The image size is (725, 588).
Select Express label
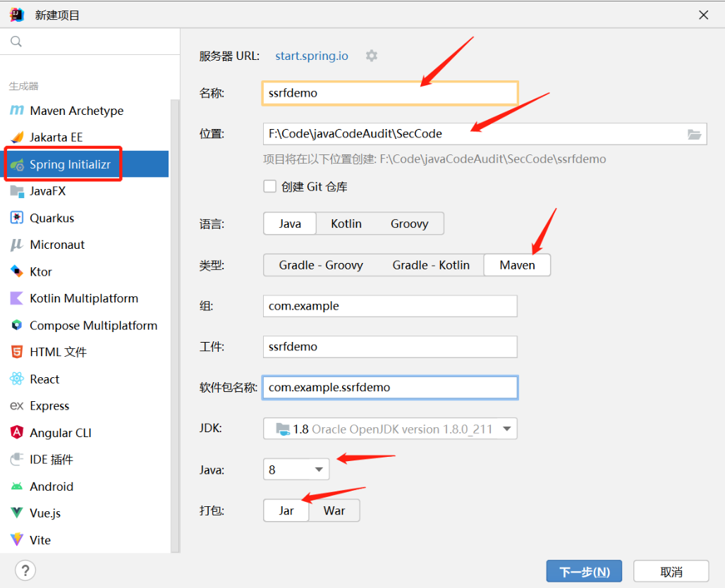click(x=49, y=406)
